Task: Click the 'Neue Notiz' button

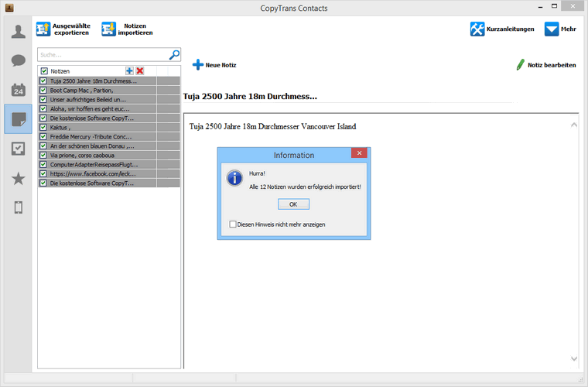Action: (x=214, y=65)
